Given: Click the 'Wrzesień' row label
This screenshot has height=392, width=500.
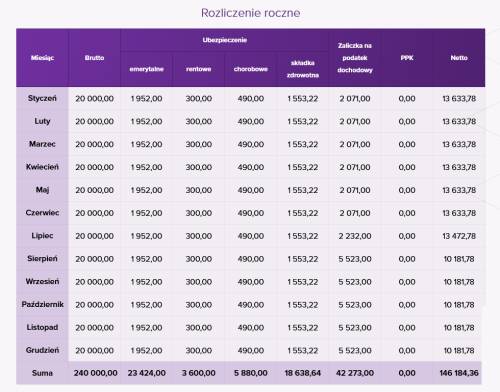Looking at the screenshot, I should [42, 281].
